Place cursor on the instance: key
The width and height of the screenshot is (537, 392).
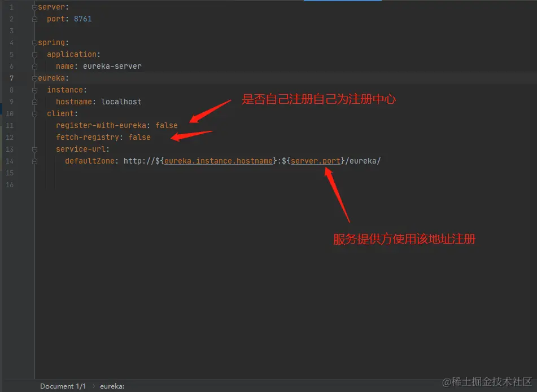point(67,90)
